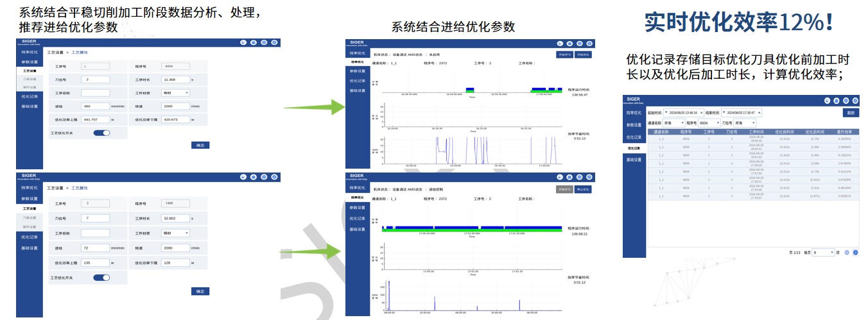Click leftmost header icon in 工序号 1 settings window
Viewport: 868px width, 320px height.
243,42
